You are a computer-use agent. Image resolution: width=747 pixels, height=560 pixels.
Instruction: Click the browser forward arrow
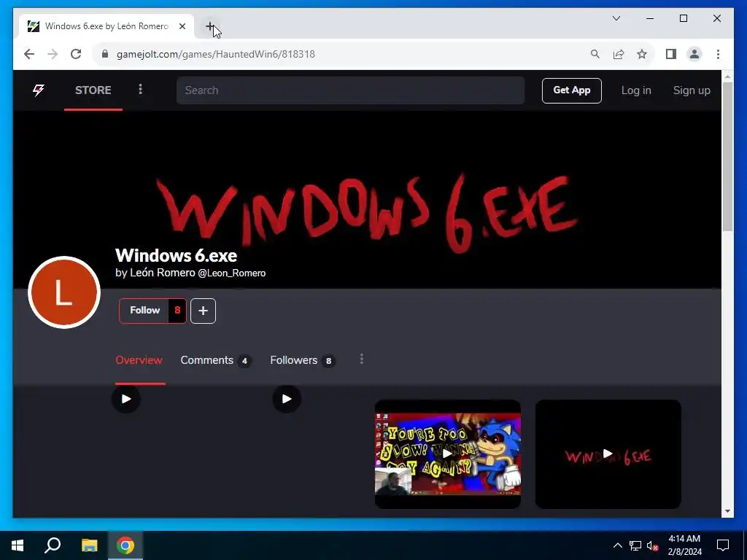point(53,54)
